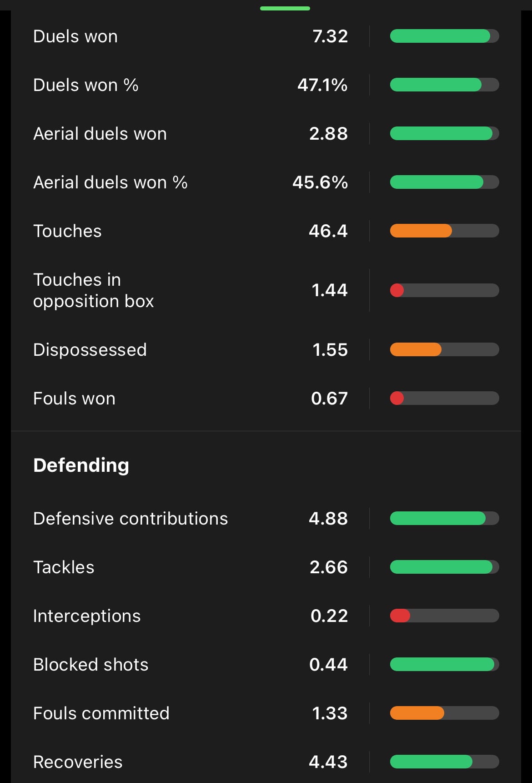
Task: Click the Defensive contributions label
Action: (x=130, y=519)
